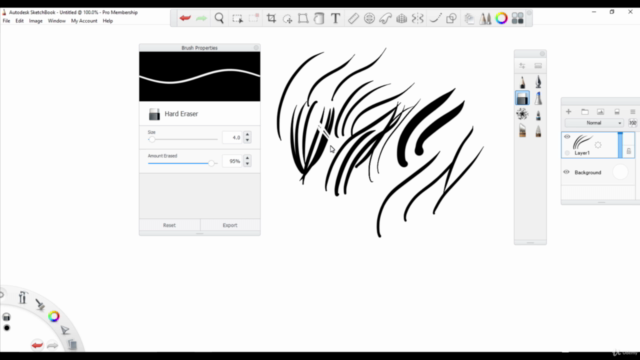Open brush settings sliders icon in palette
This screenshot has width=640, height=360.
[x=522, y=66]
